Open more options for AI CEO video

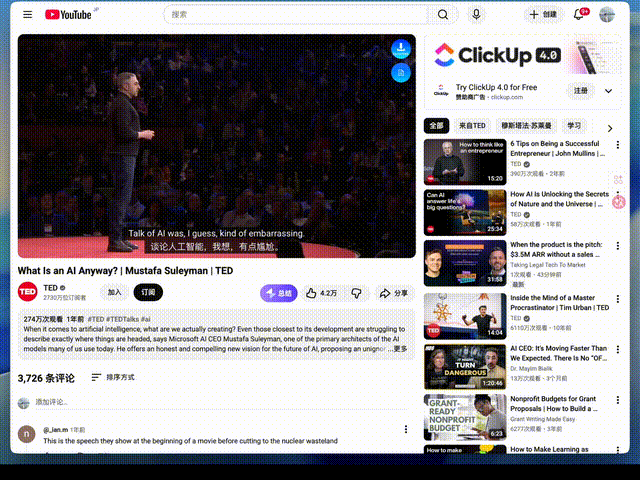pos(618,349)
